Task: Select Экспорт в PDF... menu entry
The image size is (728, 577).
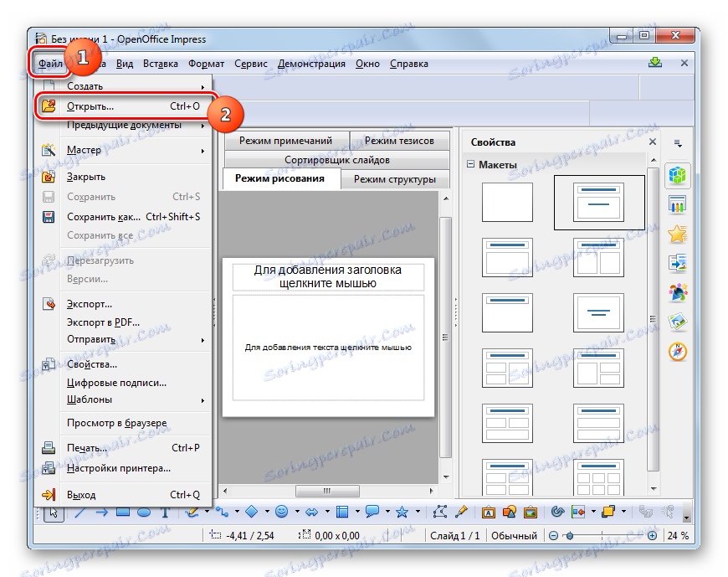Action: [123, 322]
